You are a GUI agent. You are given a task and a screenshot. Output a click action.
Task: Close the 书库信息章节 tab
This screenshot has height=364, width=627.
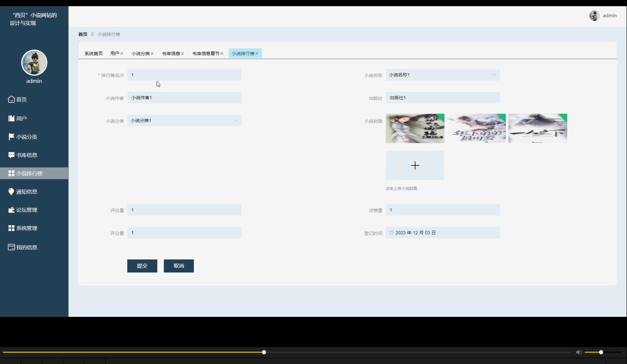[222, 53]
